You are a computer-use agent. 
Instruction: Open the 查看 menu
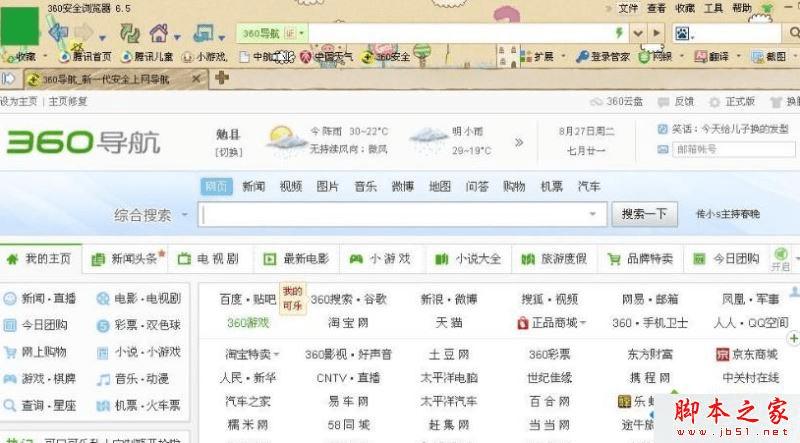[x=656, y=8]
